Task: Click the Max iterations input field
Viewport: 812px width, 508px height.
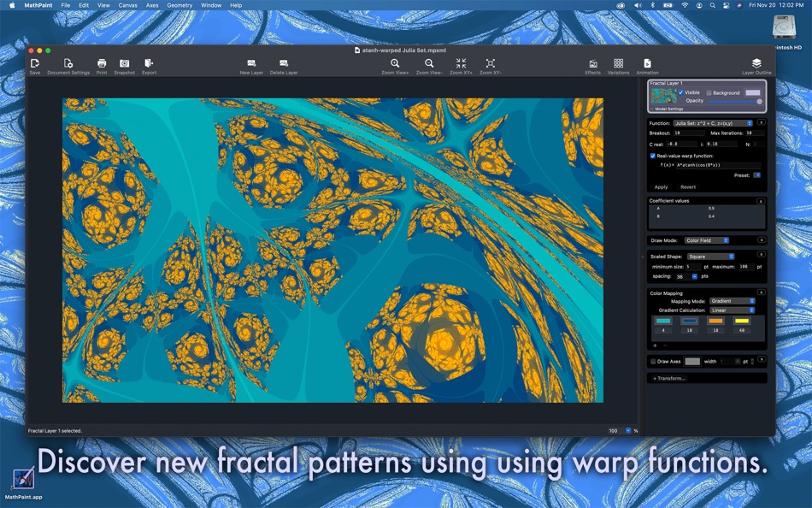Action: (755, 133)
